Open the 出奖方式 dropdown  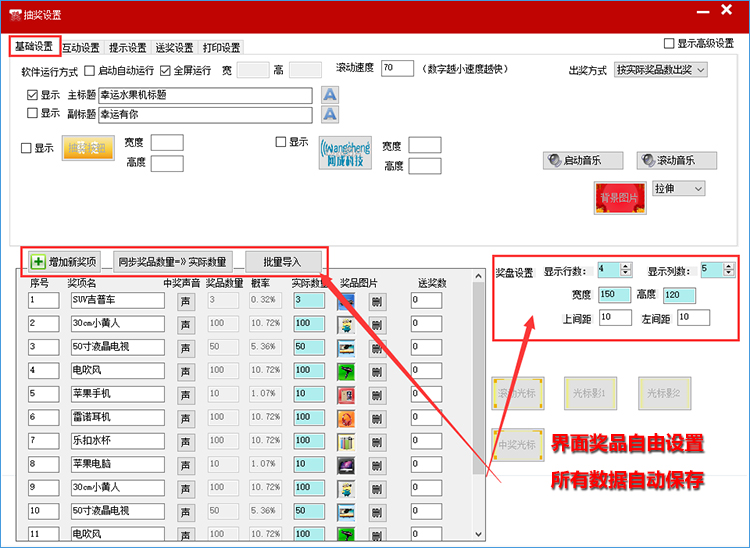pyautogui.click(x=661, y=70)
